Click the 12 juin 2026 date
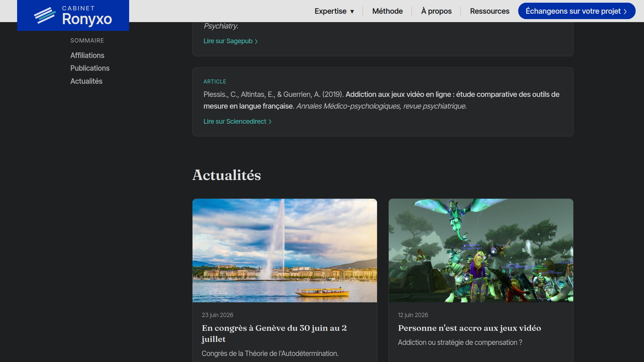The width and height of the screenshot is (644, 362). (x=413, y=315)
